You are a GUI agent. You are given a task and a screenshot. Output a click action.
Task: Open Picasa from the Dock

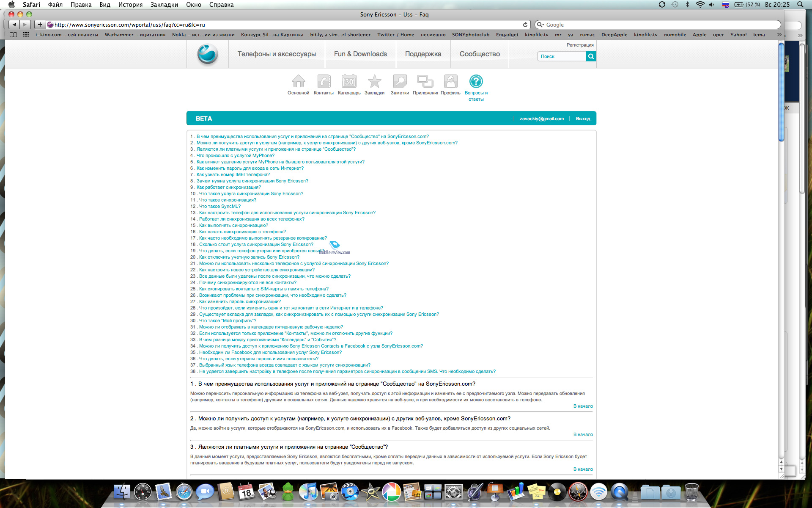pyautogui.click(x=391, y=491)
